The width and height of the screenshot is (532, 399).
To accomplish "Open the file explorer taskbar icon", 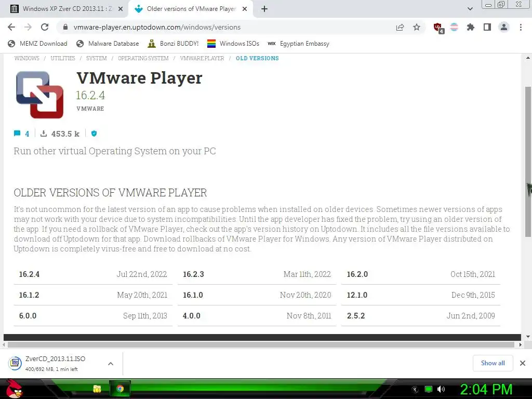I will coord(97,389).
